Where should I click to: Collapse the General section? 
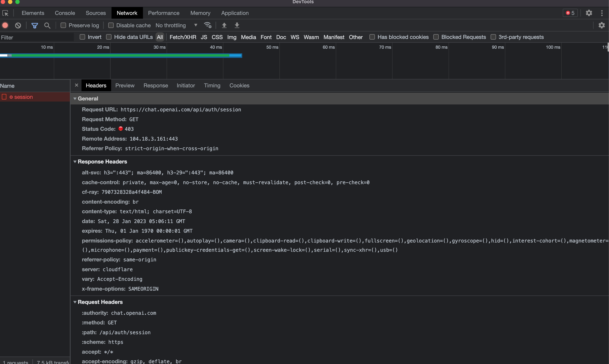(x=75, y=99)
